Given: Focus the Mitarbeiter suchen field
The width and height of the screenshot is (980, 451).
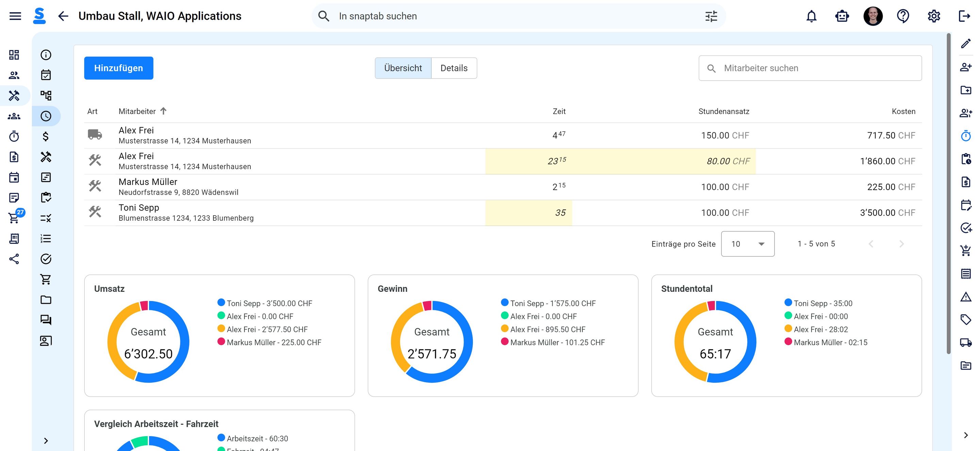Looking at the screenshot, I should pyautogui.click(x=810, y=68).
